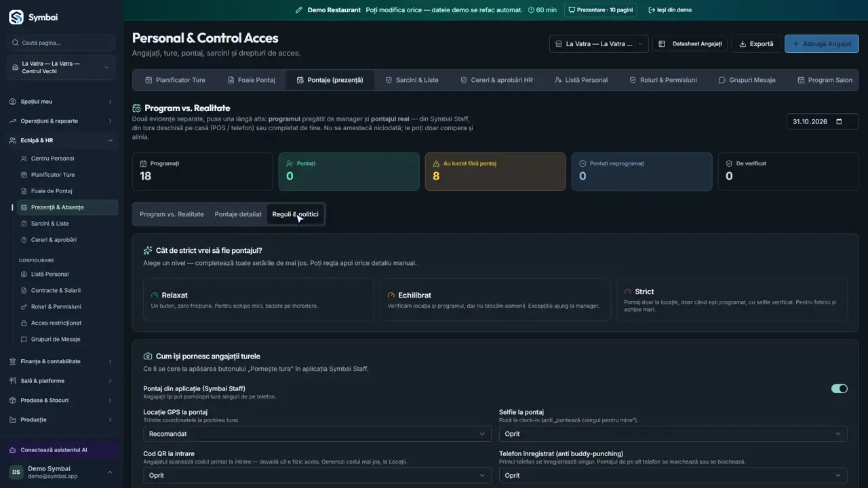This screenshot has width=868, height=488.
Task: Switch to Planificator Ture tab
Action: tap(175, 80)
